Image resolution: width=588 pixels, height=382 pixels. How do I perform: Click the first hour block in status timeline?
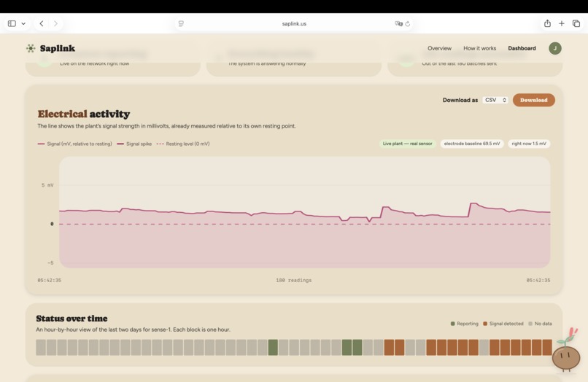tap(41, 348)
